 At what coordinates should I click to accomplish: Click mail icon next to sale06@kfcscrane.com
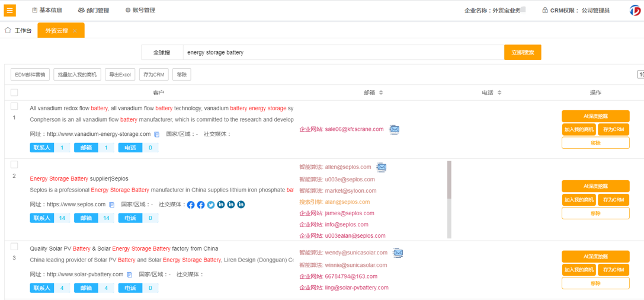pos(395,129)
